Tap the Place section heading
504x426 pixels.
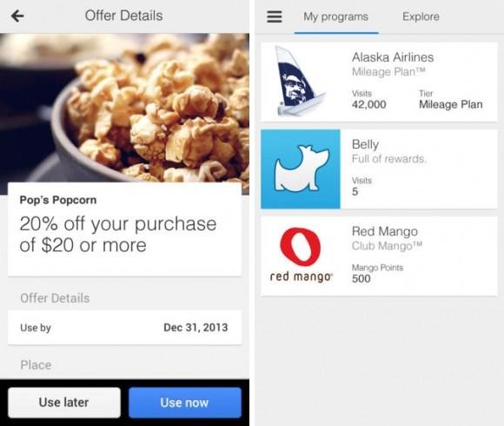coord(36,365)
